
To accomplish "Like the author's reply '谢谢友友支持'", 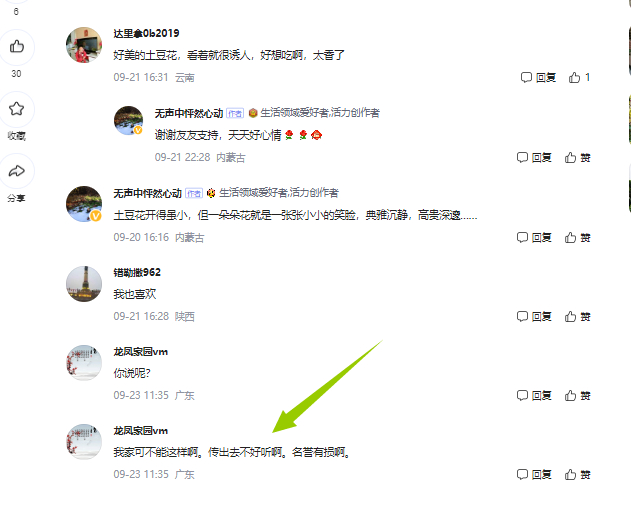I will tap(577, 157).
